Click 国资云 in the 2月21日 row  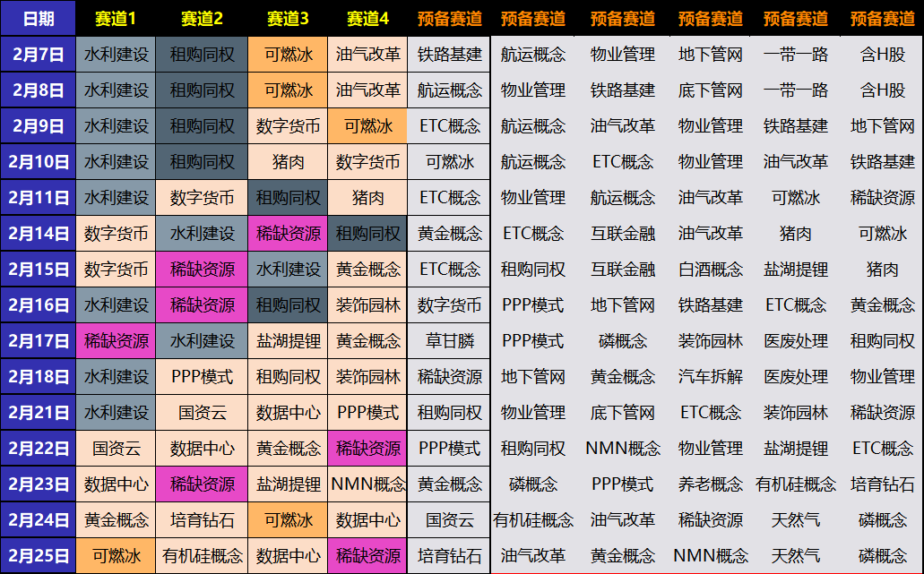click(203, 413)
